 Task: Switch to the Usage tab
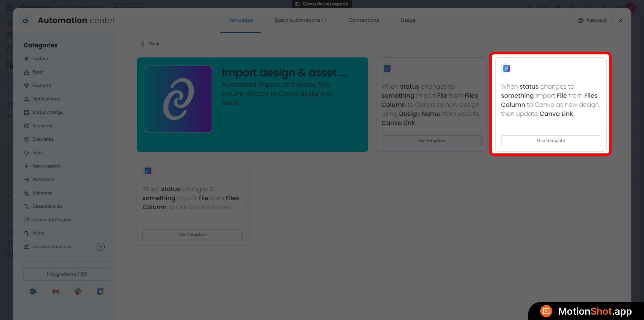(x=408, y=20)
